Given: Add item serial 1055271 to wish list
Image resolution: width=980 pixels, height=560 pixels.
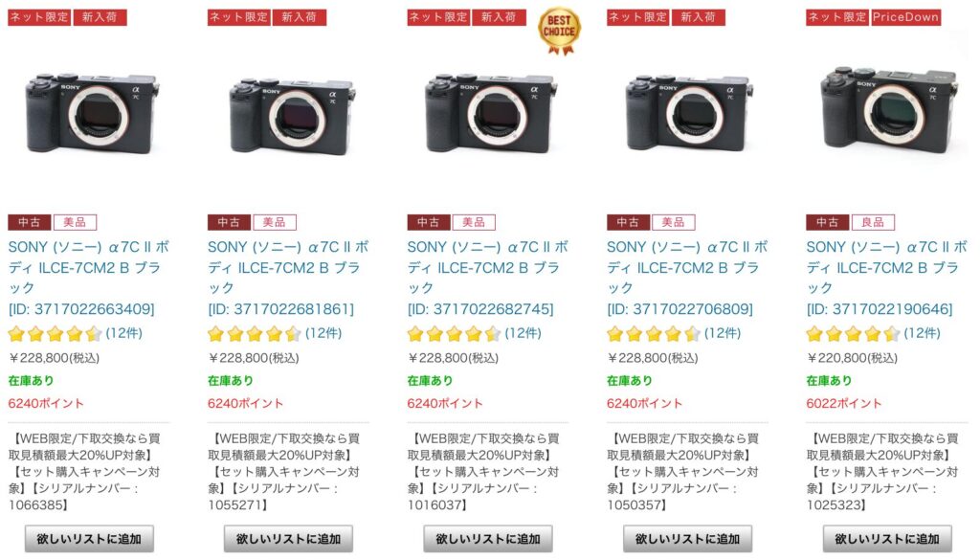Looking at the screenshot, I should tap(289, 539).
